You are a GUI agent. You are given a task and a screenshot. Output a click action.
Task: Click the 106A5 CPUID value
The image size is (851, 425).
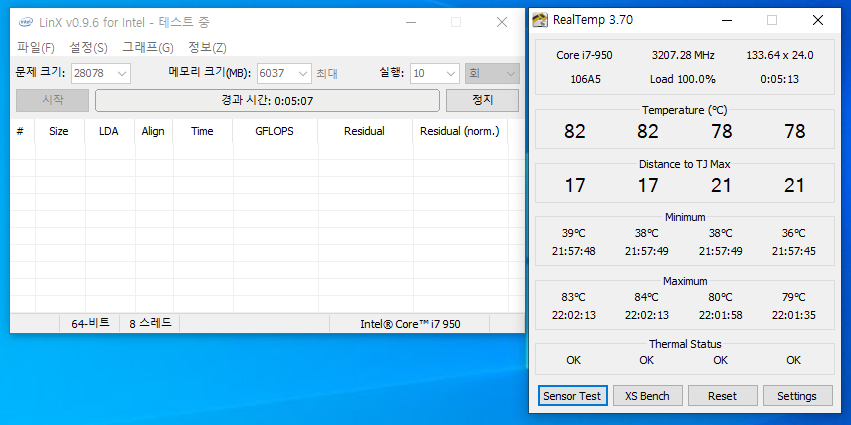[x=585, y=79]
